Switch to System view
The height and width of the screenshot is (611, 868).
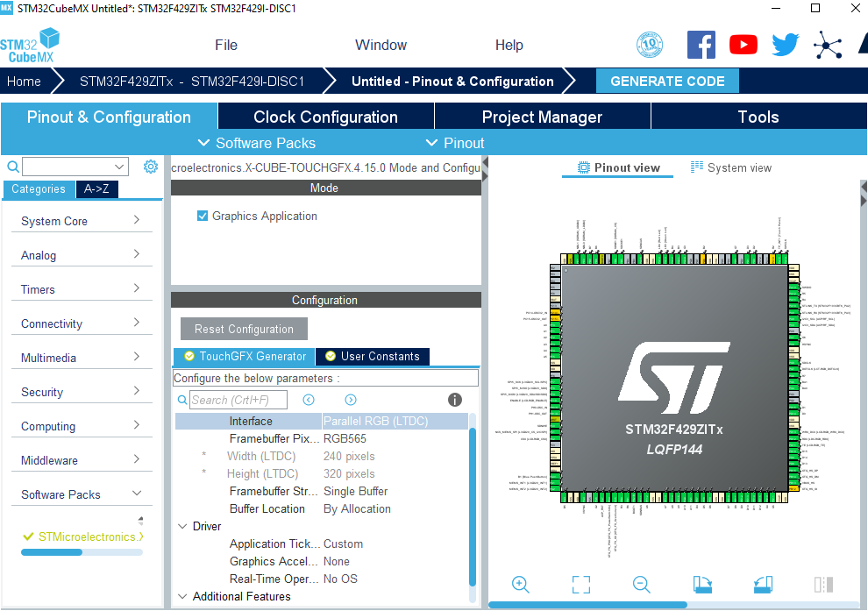pyautogui.click(x=730, y=167)
